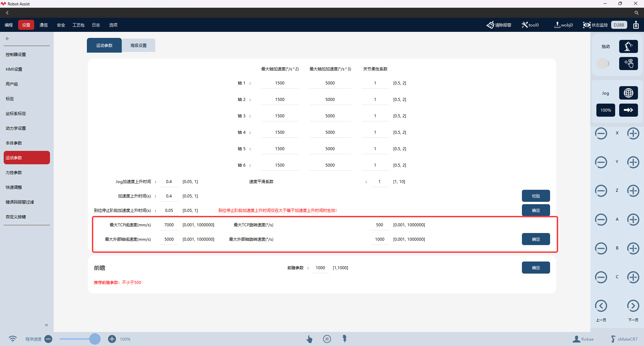Click the 校验 button
The height and width of the screenshot is (346, 644).
click(536, 196)
